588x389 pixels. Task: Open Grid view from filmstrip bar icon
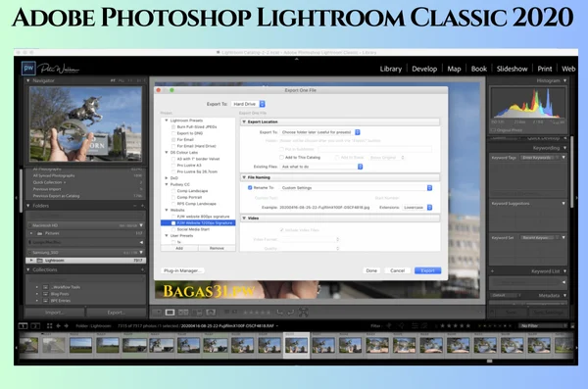click(x=50, y=326)
